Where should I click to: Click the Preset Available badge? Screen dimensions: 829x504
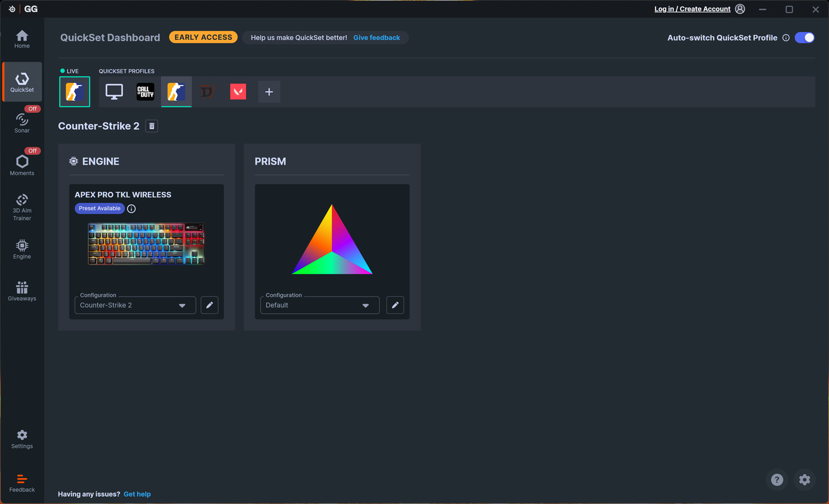[99, 208]
